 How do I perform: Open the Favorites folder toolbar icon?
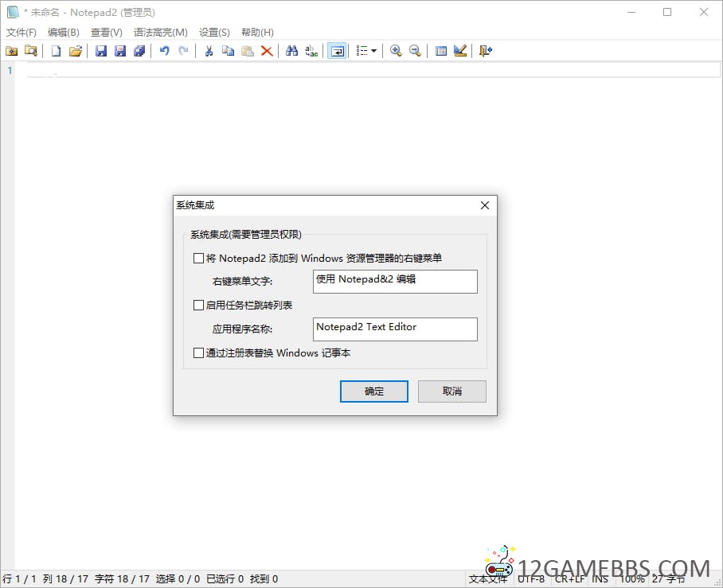[11, 51]
